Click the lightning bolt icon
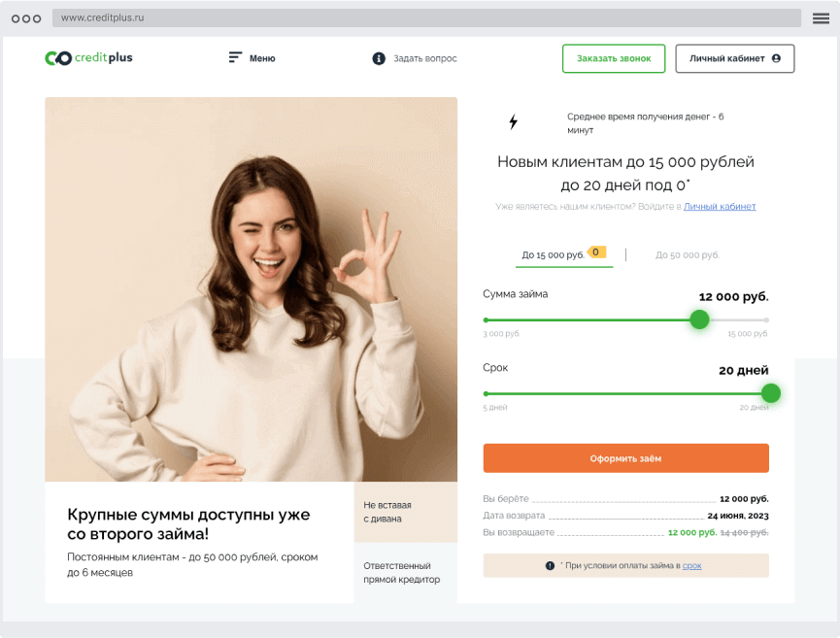 [x=514, y=121]
